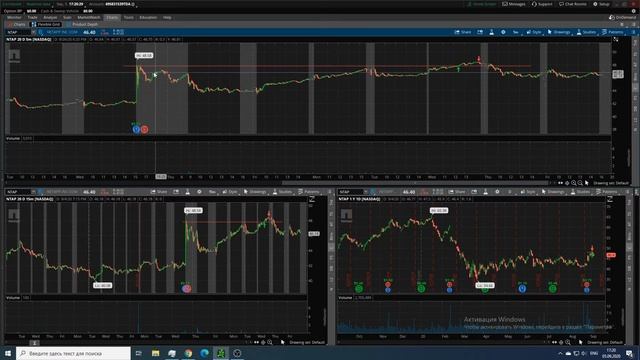Viewport: 640px width, 360px height.
Task: Open Drawings menu on bottom-right chart
Action: (x=553, y=192)
